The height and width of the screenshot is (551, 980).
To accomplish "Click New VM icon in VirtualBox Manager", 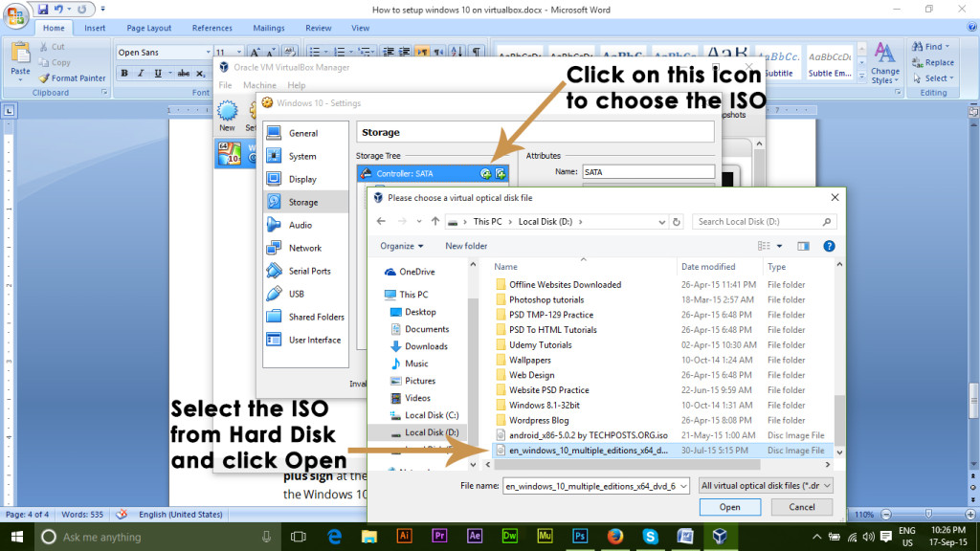I will pyautogui.click(x=227, y=116).
